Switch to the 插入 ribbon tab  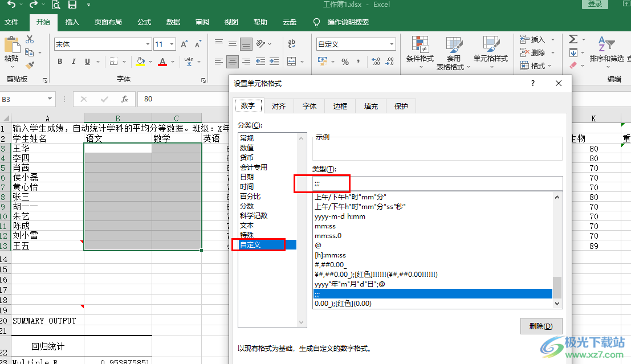(72, 22)
